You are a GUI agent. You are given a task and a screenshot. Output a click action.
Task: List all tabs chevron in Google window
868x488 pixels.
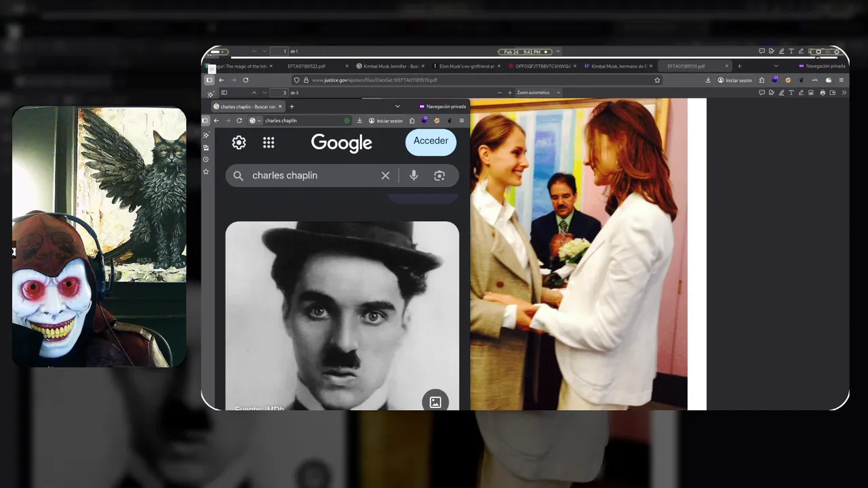(397, 106)
